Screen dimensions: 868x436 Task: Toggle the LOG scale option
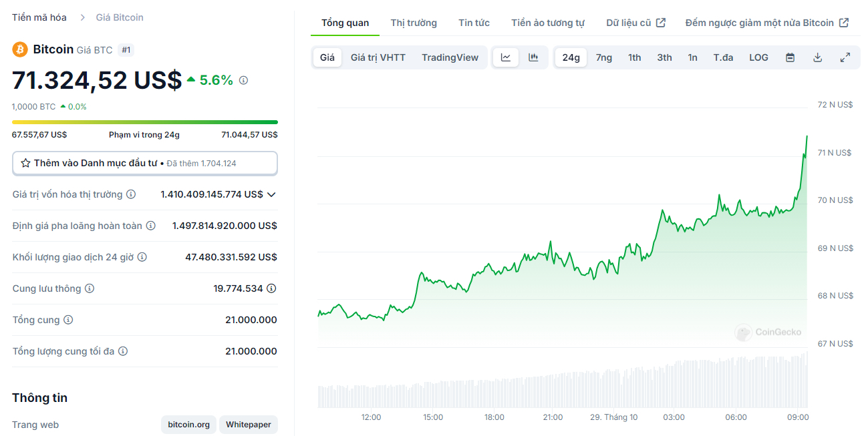coord(758,57)
